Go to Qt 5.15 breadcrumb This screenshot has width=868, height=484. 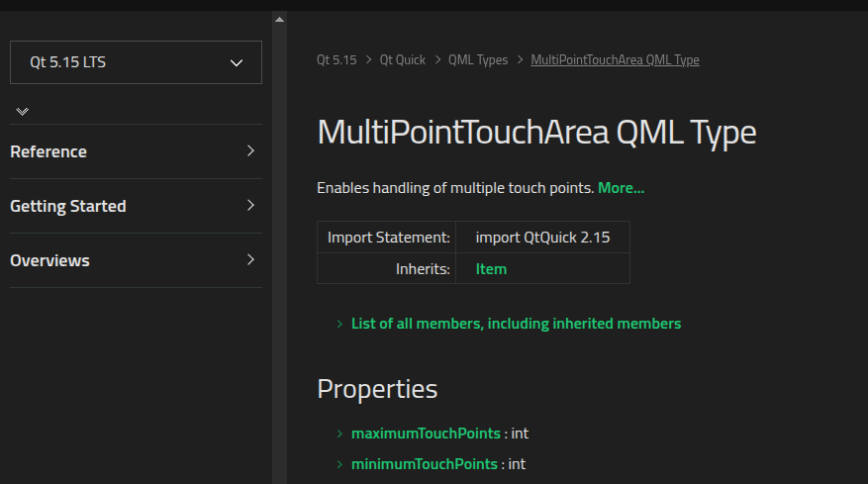(x=337, y=59)
